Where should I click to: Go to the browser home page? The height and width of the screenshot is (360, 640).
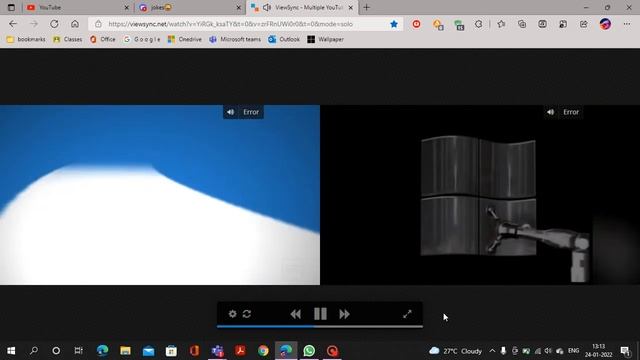pyautogui.click(x=75, y=24)
